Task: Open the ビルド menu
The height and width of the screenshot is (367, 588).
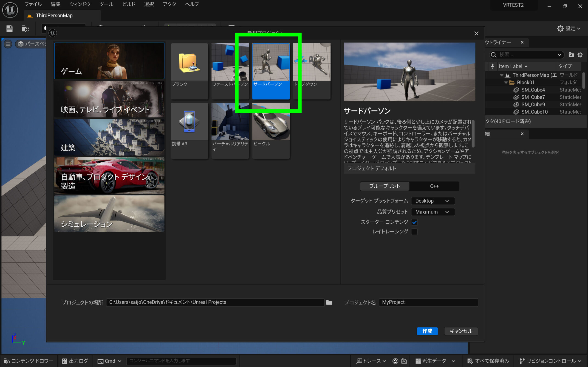Action: (x=128, y=4)
